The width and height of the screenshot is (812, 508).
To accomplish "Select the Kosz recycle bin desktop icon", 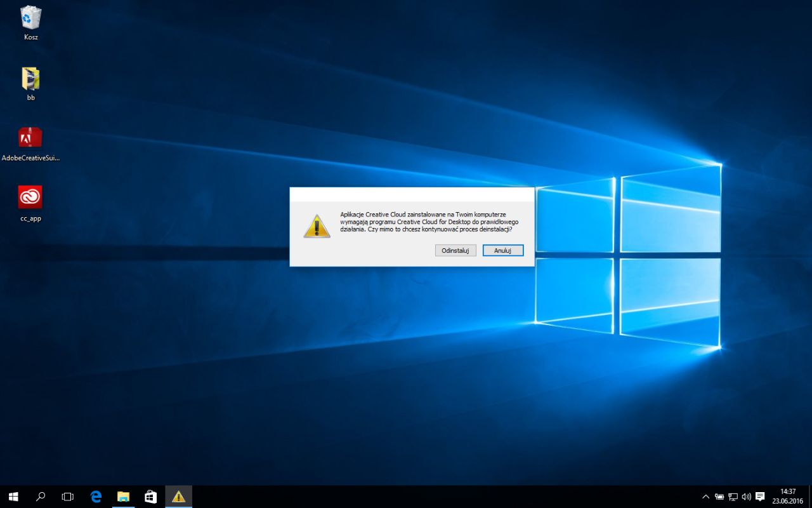I will pos(30,23).
